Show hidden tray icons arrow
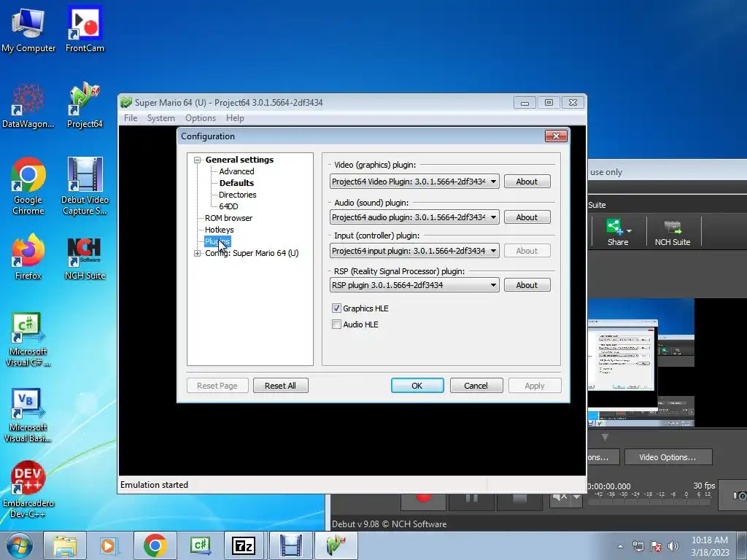The image size is (747, 560). tap(620, 547)
